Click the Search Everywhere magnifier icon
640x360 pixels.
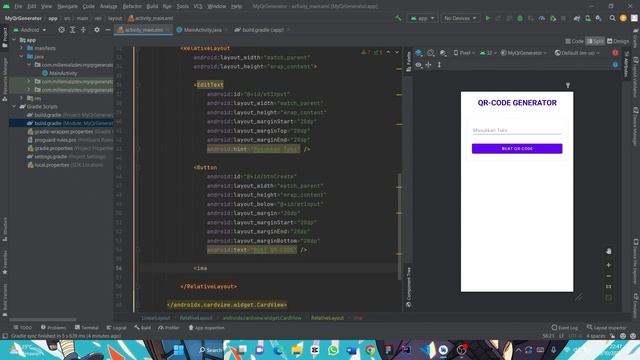tap(612, 18)
